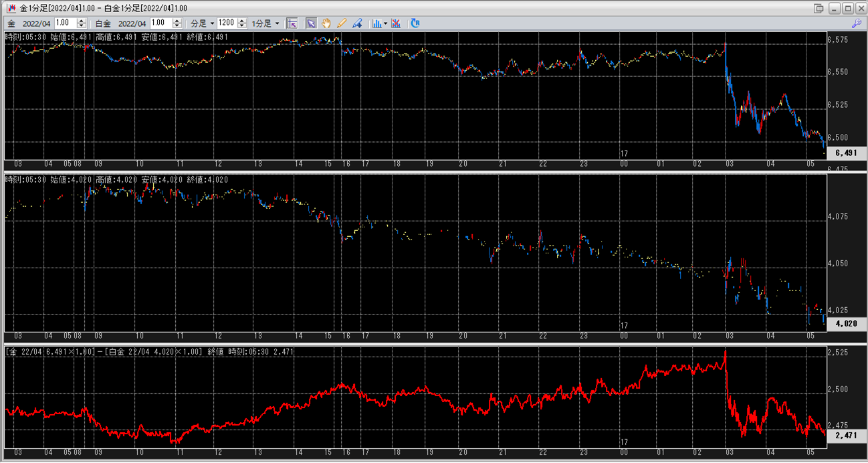Refresh the chart with reload icon

pyautogui.click(x=415, y=23)
